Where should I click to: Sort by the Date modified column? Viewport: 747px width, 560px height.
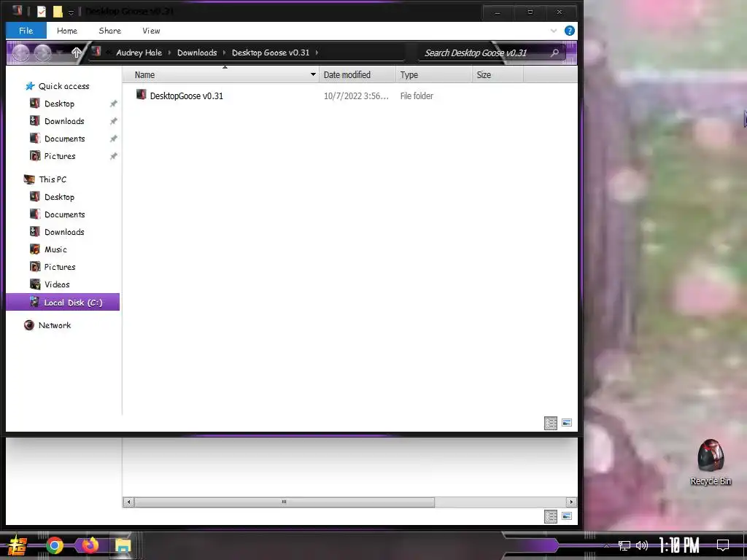tap(357, 75)
